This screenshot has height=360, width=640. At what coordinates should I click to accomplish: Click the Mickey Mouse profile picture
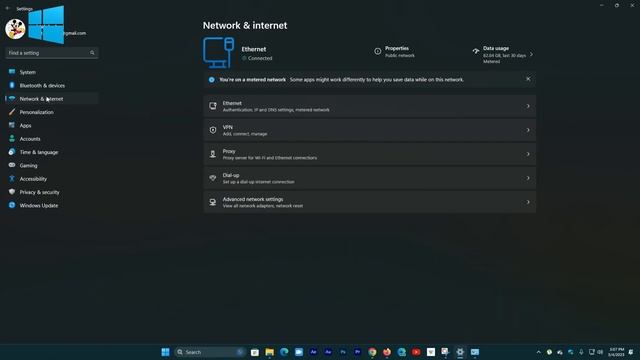16,29
